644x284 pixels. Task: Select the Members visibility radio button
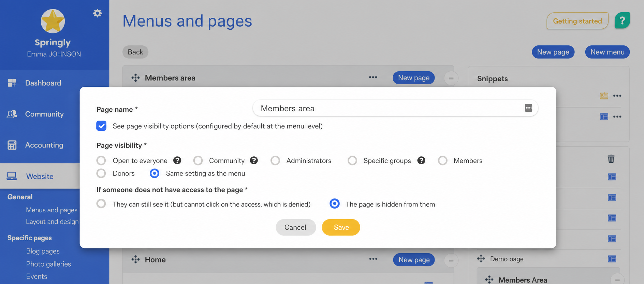(442, 160)
